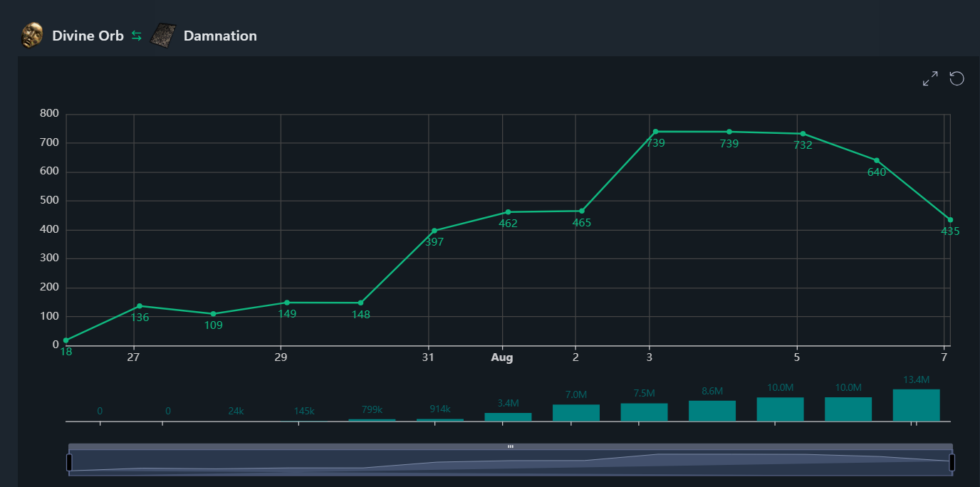Select the left range slider handle
Screen dimensions: 980x487
pos(69,463)
